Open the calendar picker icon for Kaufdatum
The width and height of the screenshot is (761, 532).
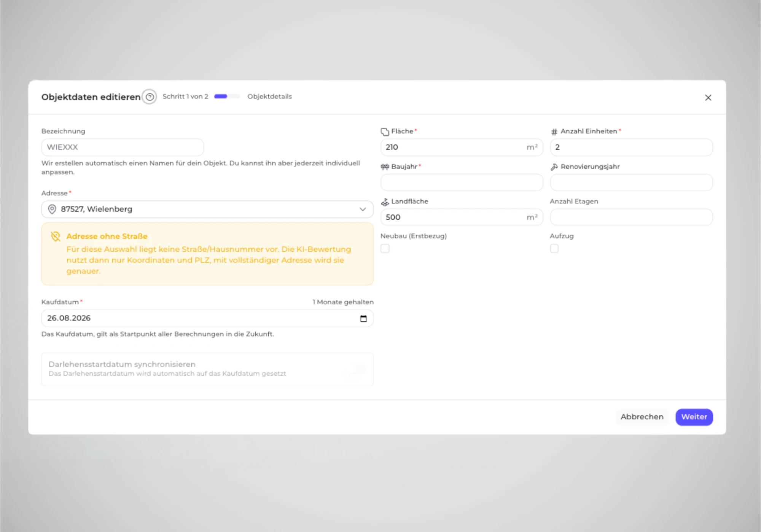363,318
